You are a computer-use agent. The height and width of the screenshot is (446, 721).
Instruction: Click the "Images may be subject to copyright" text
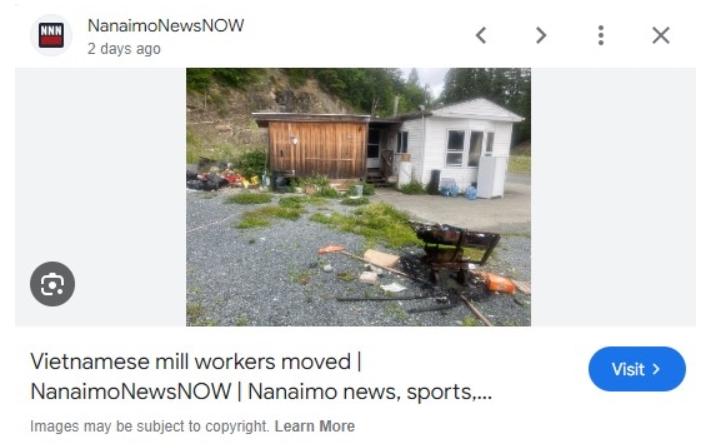pos(149,426)
